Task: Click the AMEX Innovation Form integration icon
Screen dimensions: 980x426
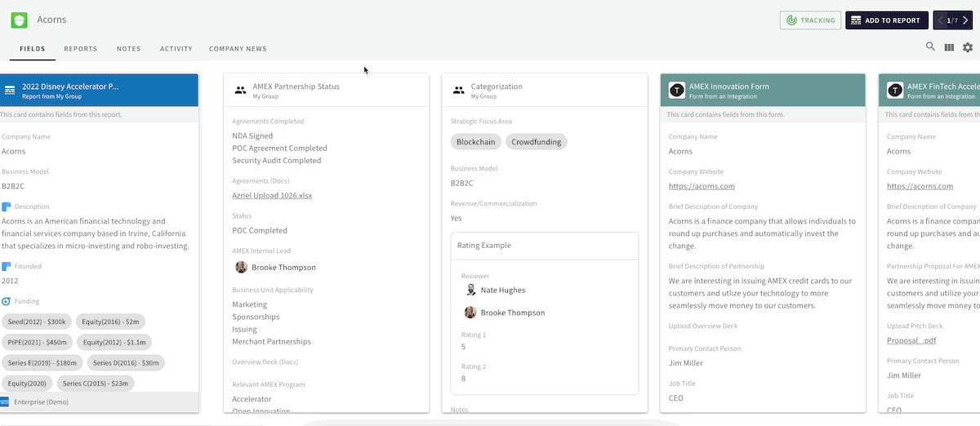Action: tap(676, 91)
